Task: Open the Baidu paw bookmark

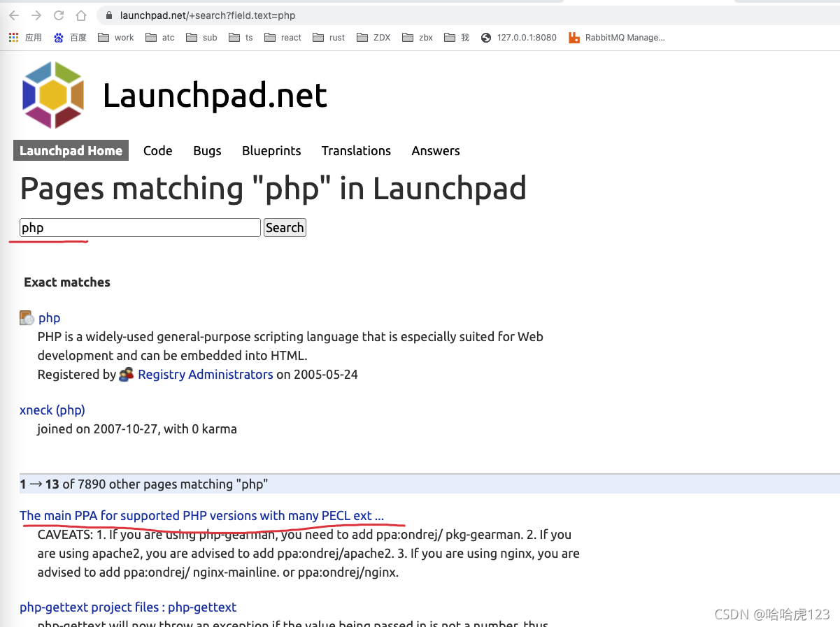Action: pyautogui.click(x=59, y=38)
